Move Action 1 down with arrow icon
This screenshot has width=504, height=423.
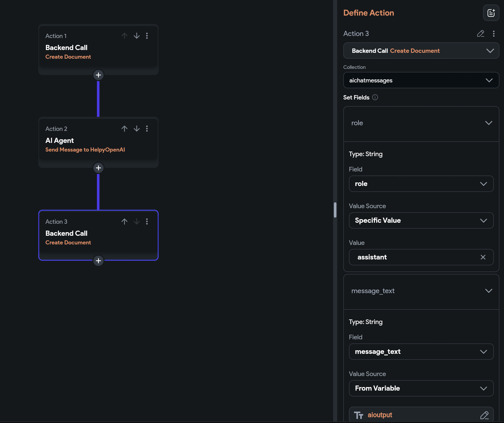(x=137, y=36)
